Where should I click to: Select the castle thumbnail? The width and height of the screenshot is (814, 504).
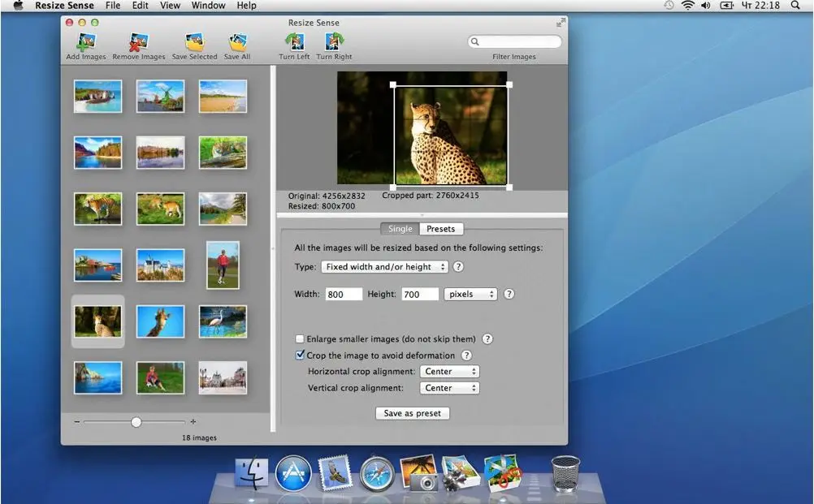(x=160, y=265)
